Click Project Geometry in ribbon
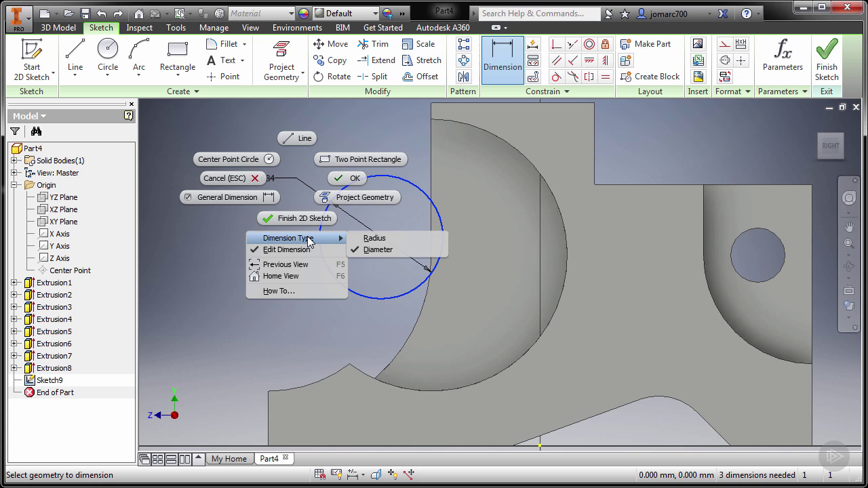868x488 pixels. (281, 60)
